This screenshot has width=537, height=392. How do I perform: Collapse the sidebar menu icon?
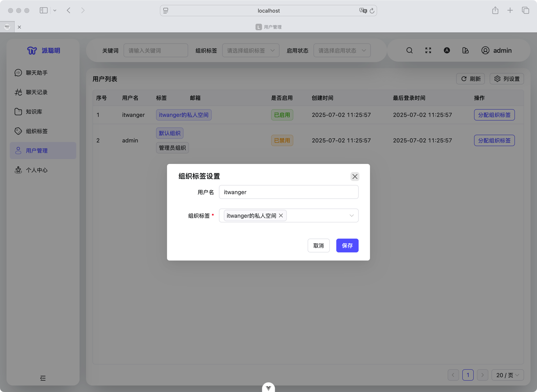point(43,378)
